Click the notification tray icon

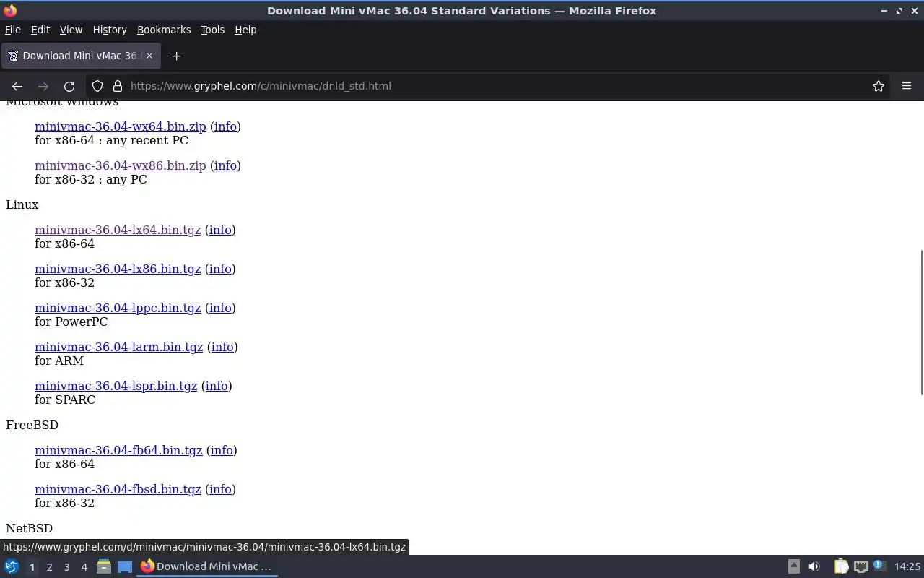point(879,566)
